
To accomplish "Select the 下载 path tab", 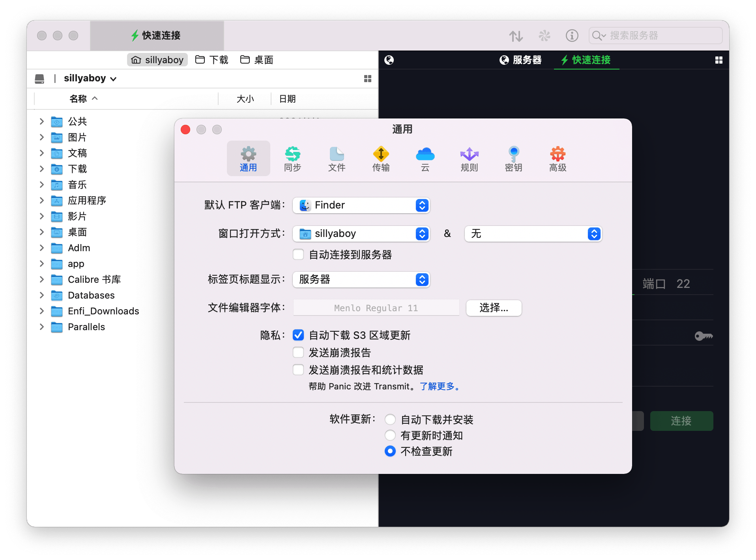I will tap(212, 60).
